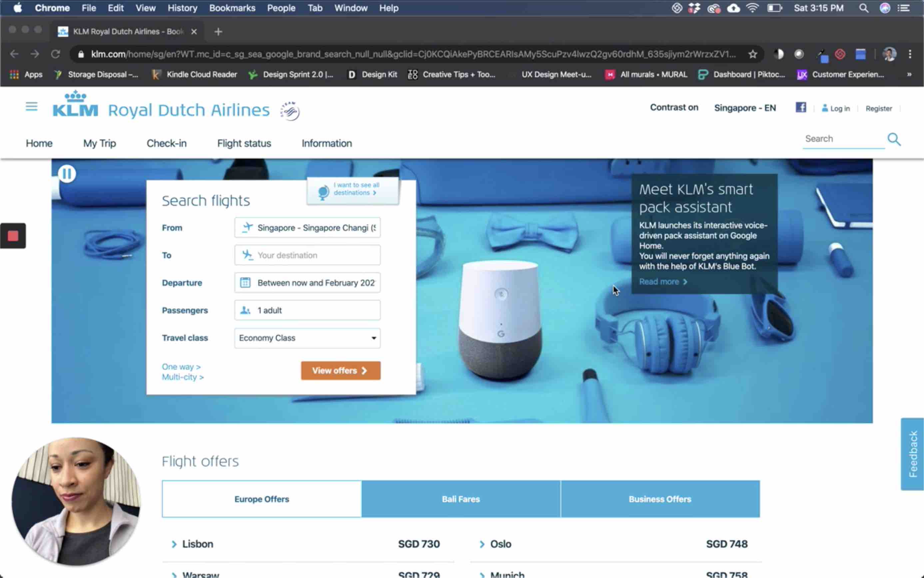Viewport: 924px width, 578px height.
Task: Expand Singapore – EN language selector
Action: click(x=745, y=108)
